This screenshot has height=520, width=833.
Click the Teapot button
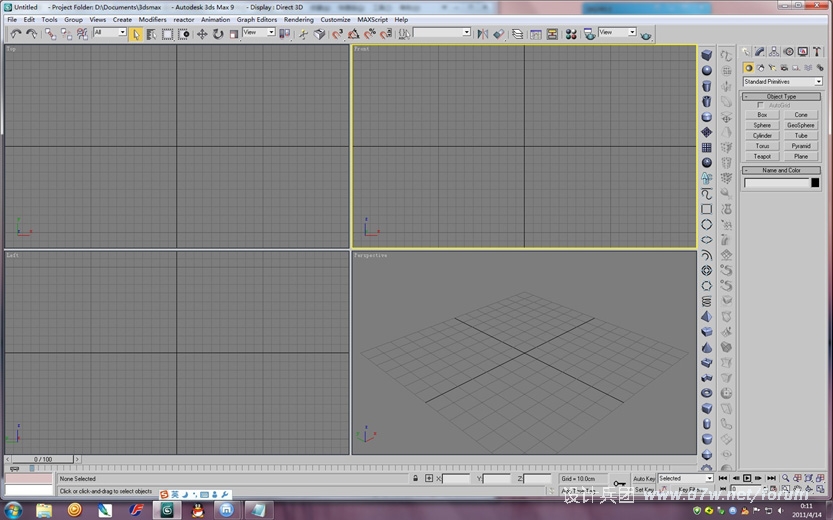[762, 156]
